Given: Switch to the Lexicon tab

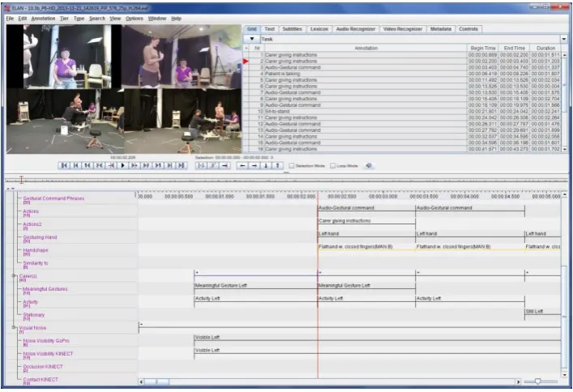Looking at the screenshot, I should (319, 29).
